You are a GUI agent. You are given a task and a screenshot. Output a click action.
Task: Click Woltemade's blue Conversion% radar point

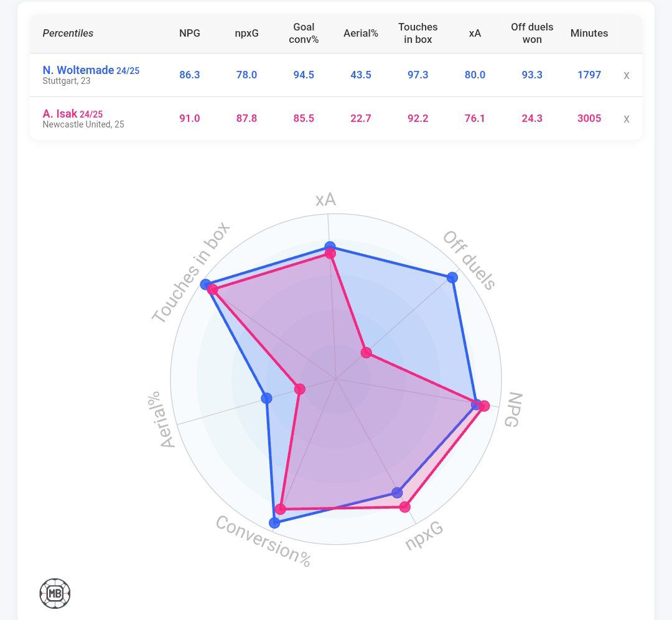coord(274,522)
